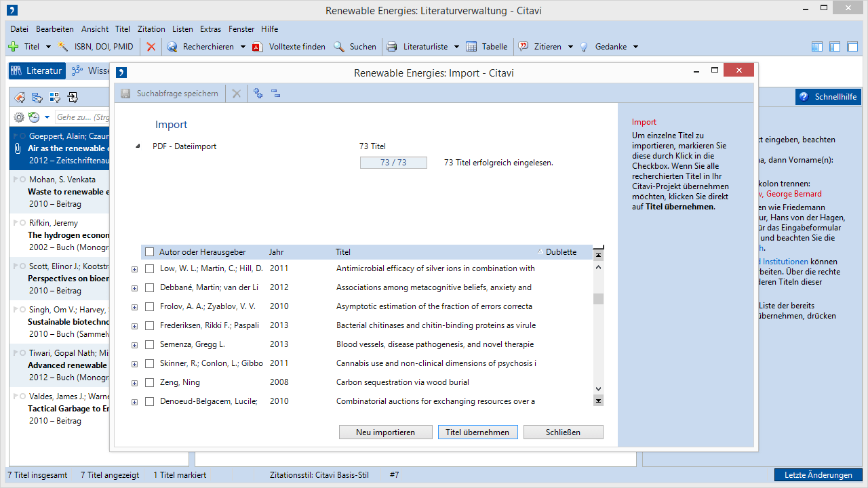Check the box for Frolov, A. A. entry
The width and height of the screenshot is (868, 488).
(150, 307)
